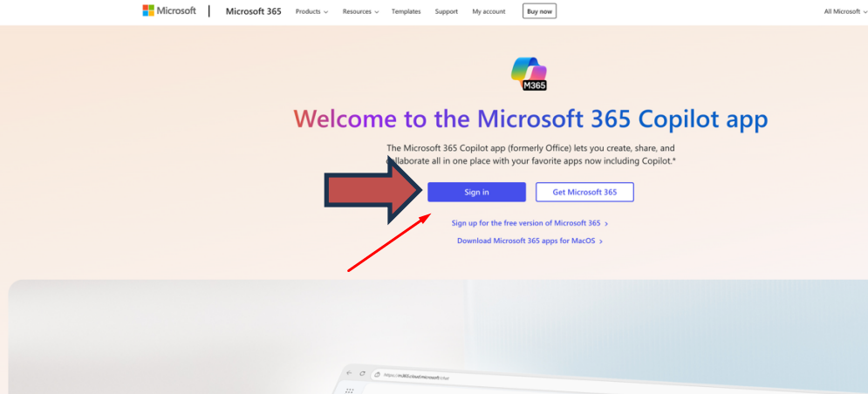Click the back arrow in the preview browser
This screenshot has height=394, width=868.
tap(349, 372)
